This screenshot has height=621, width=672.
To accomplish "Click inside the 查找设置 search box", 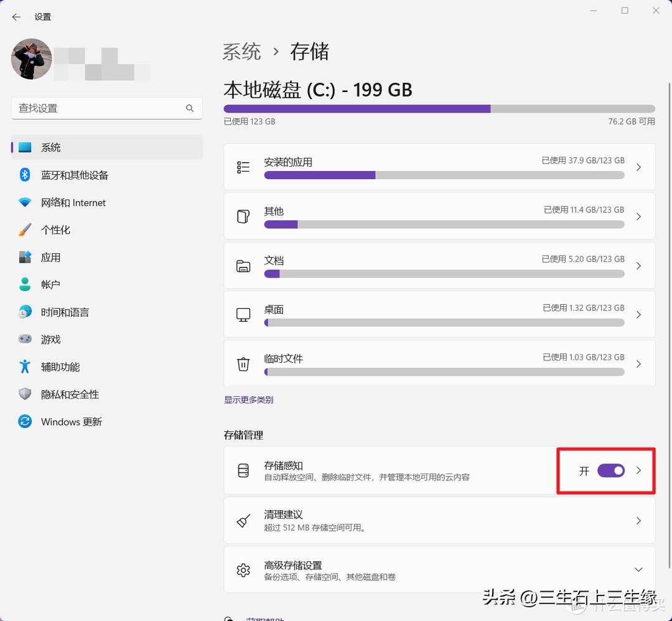I will (100, 108).
